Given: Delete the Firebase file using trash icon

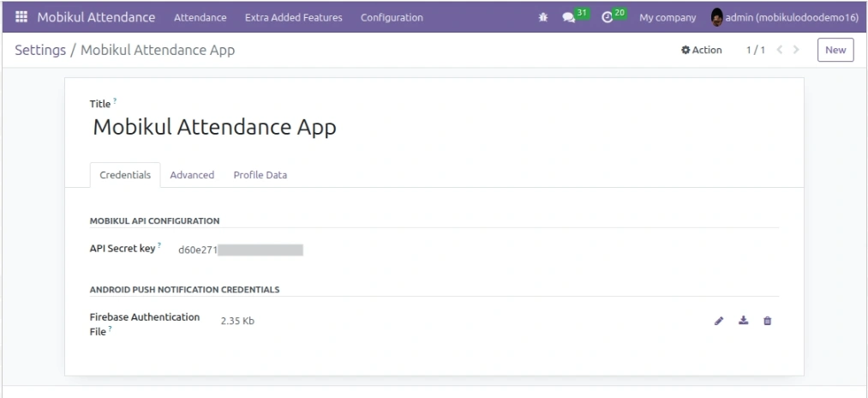Looking at the screenshot, I should point(767,321).
